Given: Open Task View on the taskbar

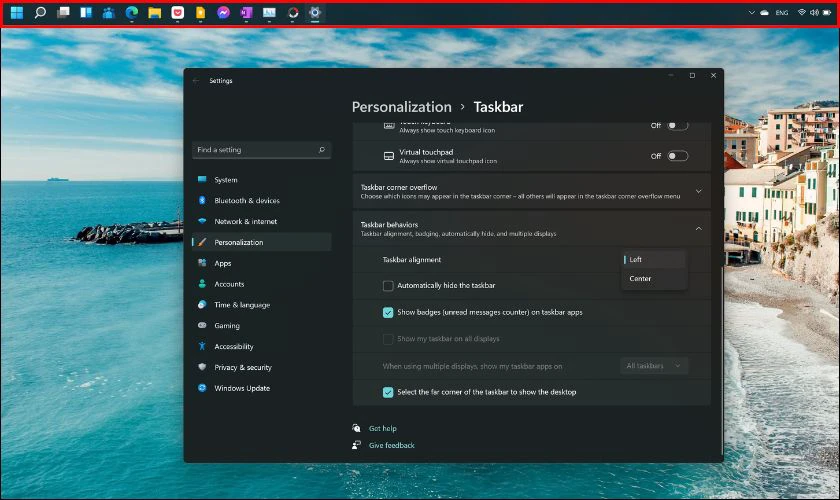Looking at the screenshot, I should click(x=63, y=12).
